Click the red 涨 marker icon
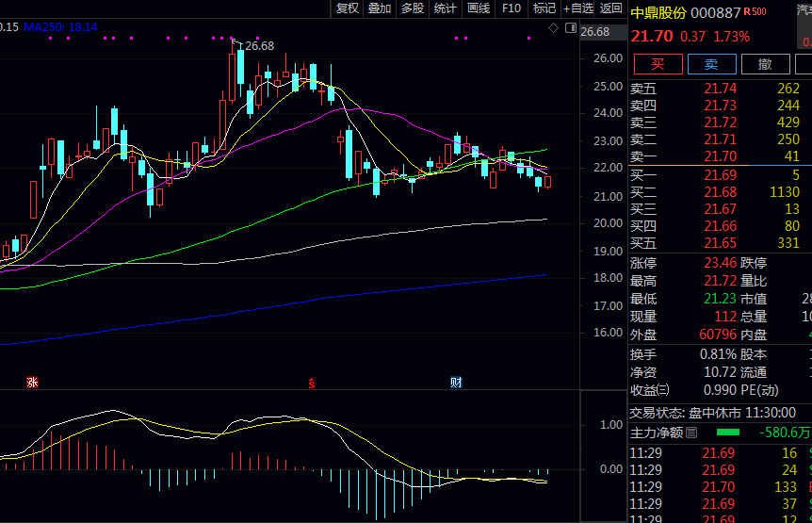Image resolution: width=812 pixels, height=523 pixels. 32,382
